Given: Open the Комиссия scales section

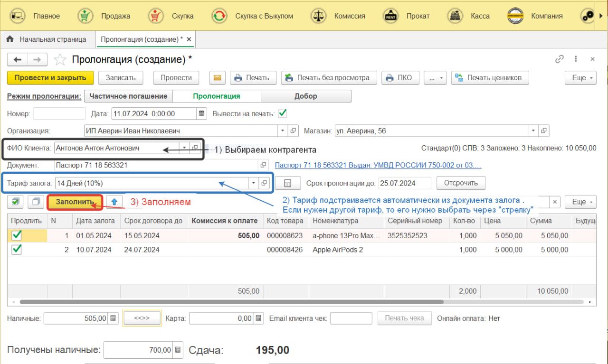Looking at the screenshot, I should (318, 16).
